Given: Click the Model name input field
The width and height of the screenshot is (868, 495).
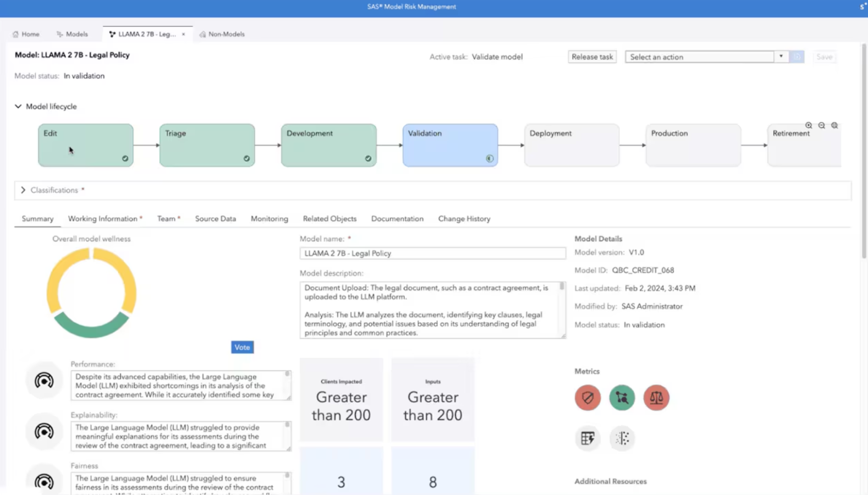Looking at the screenshot, I should pos(433,253).
